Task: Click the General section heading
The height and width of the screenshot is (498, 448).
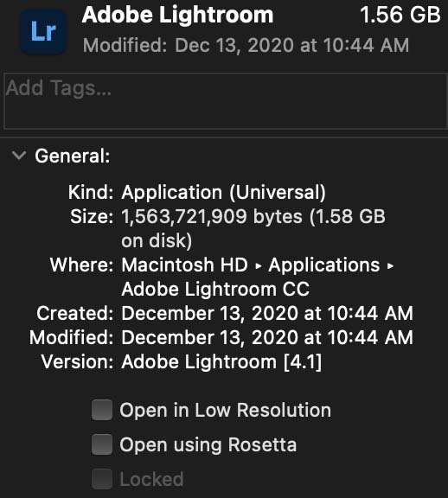Action: pyautogui.click(x=73, y=156)
